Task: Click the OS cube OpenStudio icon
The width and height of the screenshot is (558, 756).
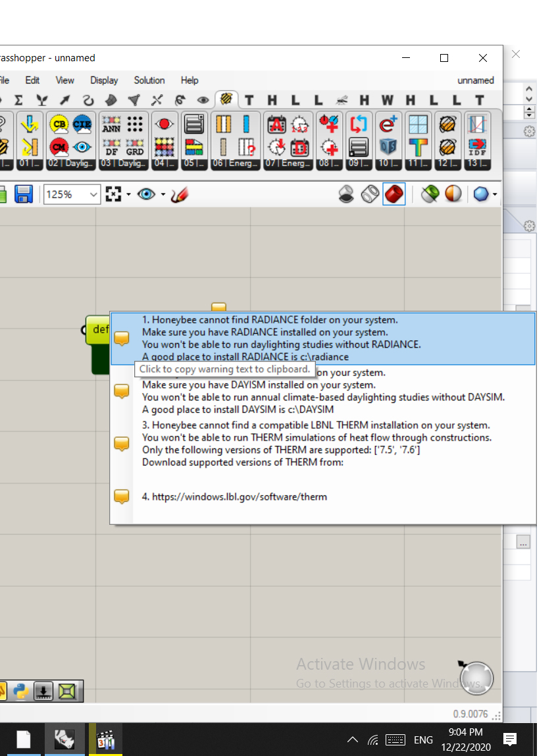Action: [388, 147]
